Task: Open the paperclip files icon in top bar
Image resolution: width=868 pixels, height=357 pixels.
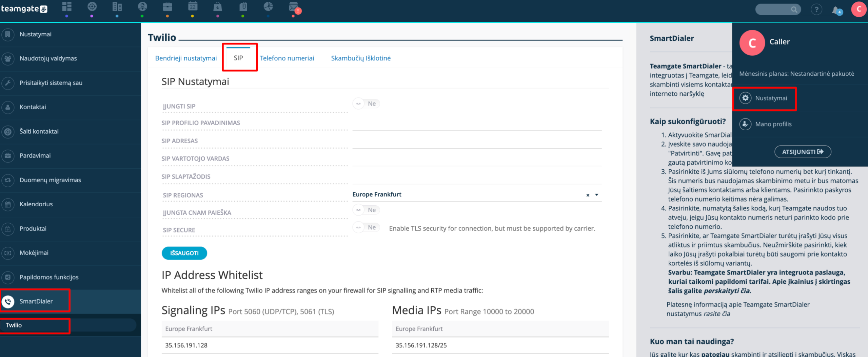Action: [243, 7]
